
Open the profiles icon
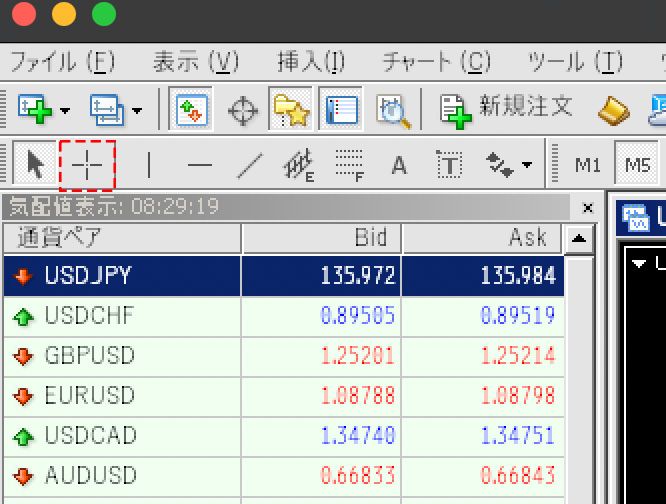click(x=107, y=110)
